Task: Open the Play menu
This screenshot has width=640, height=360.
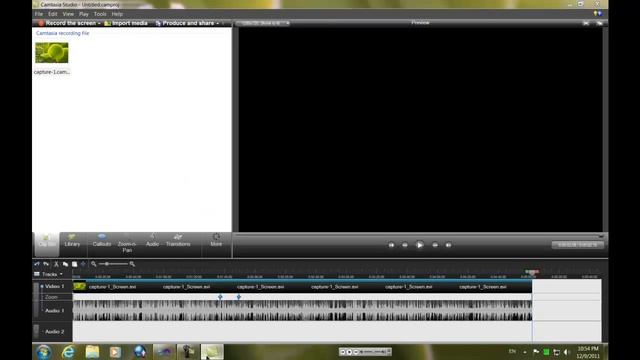Action: (84, 14)
